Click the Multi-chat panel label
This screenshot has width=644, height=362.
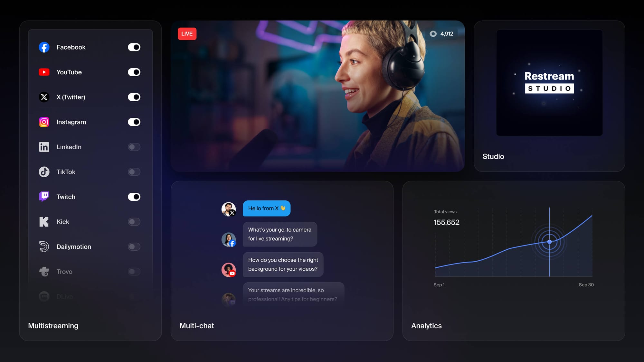coord(197,325)
